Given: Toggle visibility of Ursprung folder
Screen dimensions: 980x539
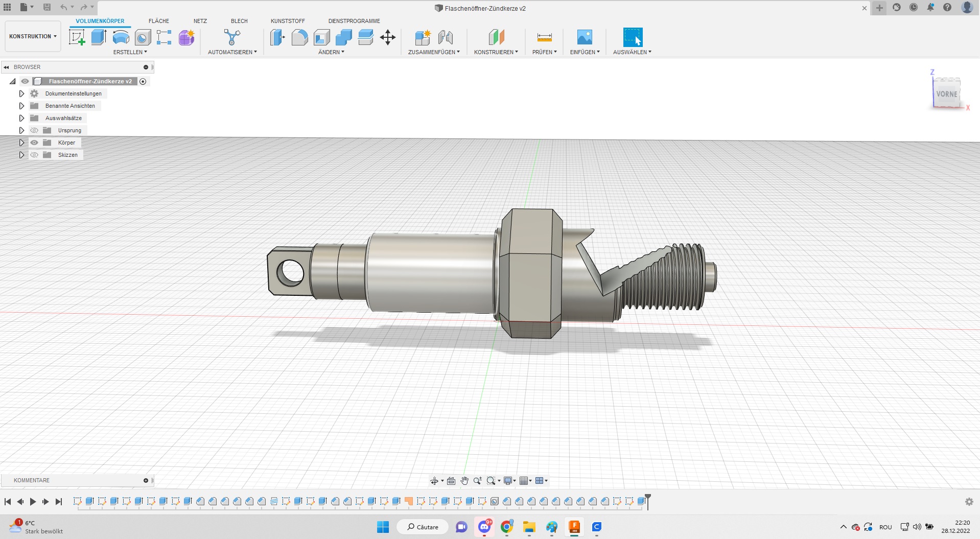Looking at the screenshot, I should [34, 130].
